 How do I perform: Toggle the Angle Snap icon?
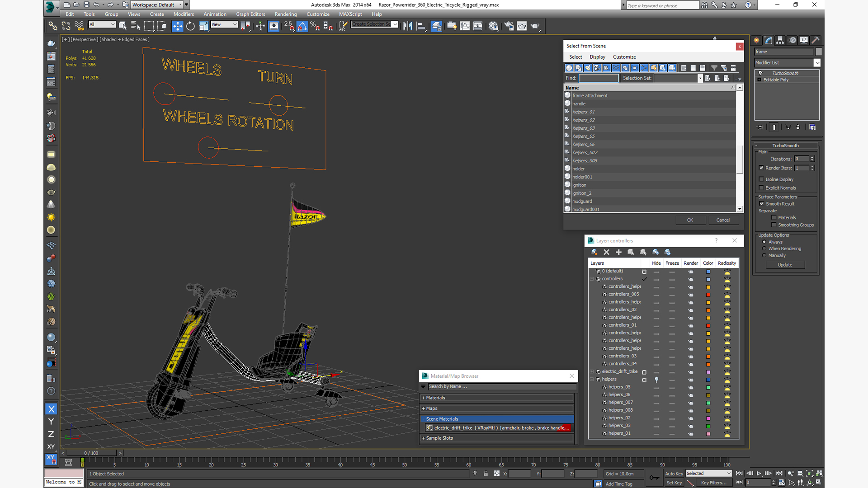tap(302, 26)
